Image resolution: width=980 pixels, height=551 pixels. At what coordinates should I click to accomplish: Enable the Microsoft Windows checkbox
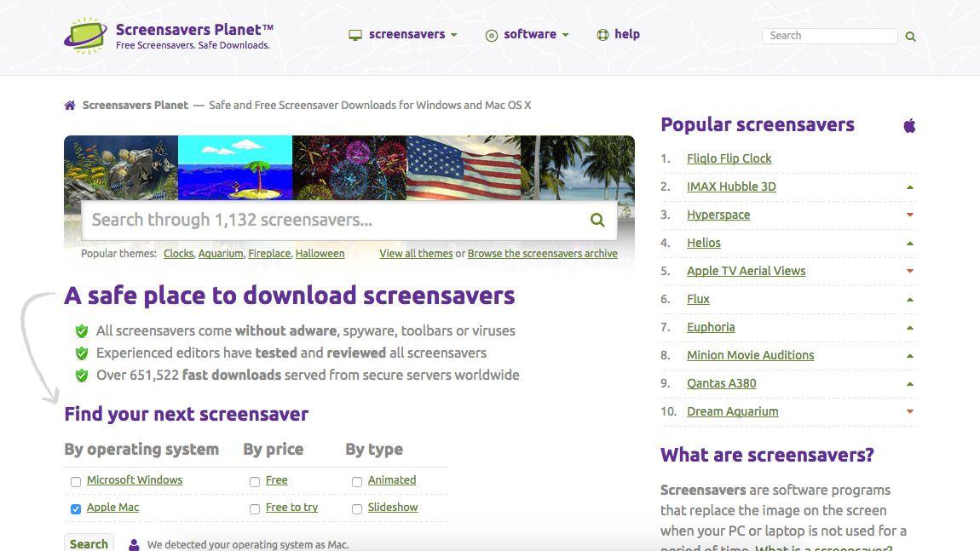(x=76, y=482)
